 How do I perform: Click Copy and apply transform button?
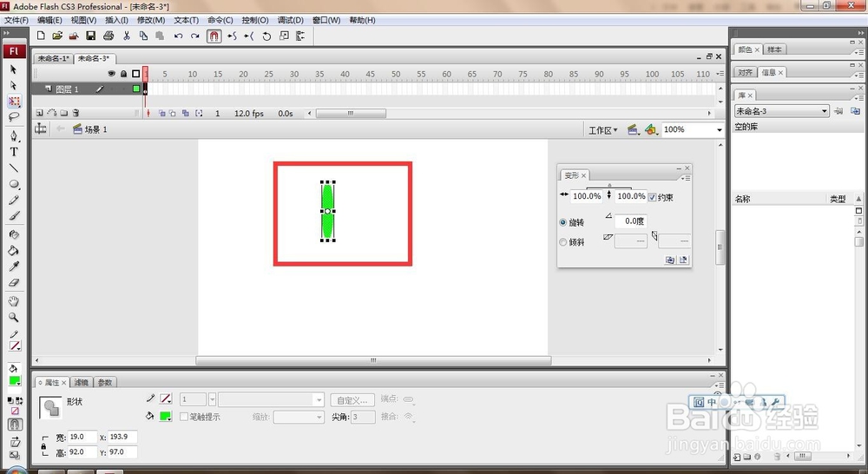click(x=670, y=260)
